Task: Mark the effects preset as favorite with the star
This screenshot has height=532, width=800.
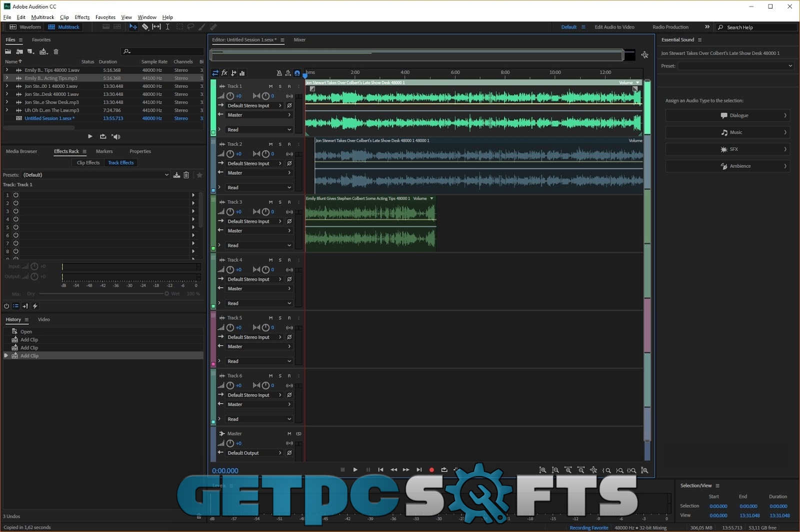Action: click(199, 175)
